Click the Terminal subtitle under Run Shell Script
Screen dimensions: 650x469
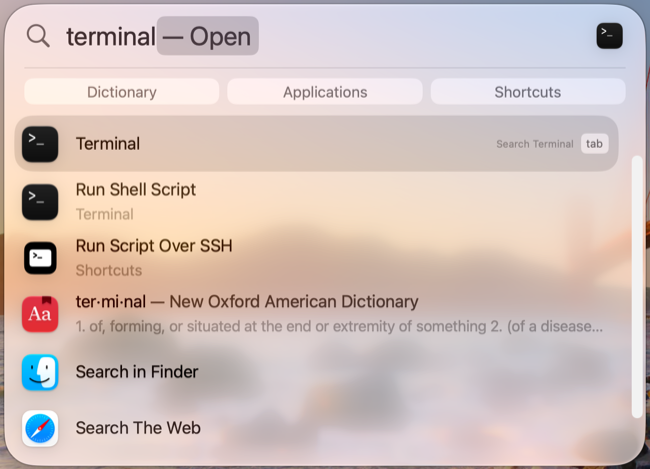pyautogui.click(x=104, y=214)
